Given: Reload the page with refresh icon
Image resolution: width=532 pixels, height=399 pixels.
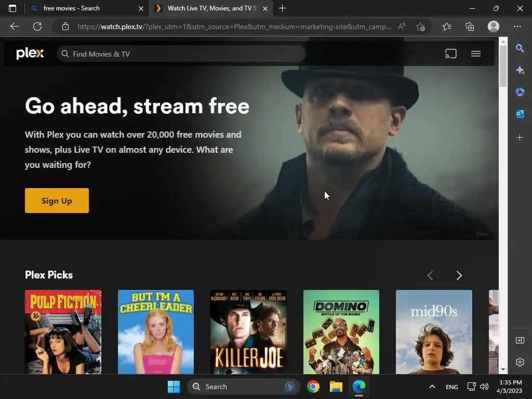Looking at the screenshot, I should click(37, 26).
